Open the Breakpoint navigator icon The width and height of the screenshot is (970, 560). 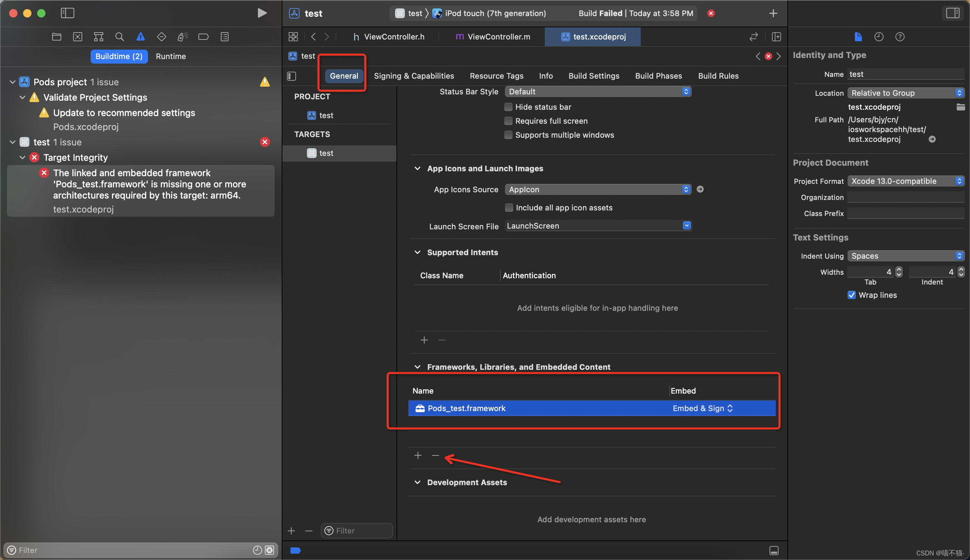coord(203,37)
